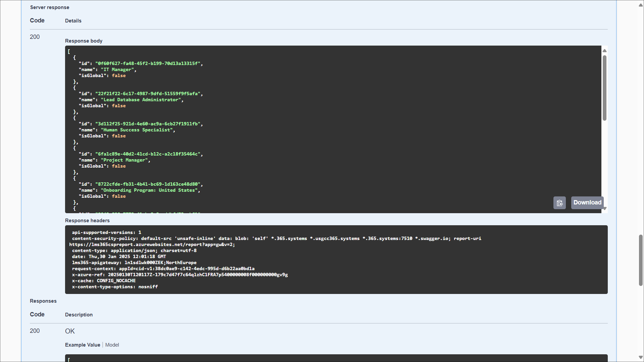
Task: Click the x-azure-ref header value
Action: [198, 275]
